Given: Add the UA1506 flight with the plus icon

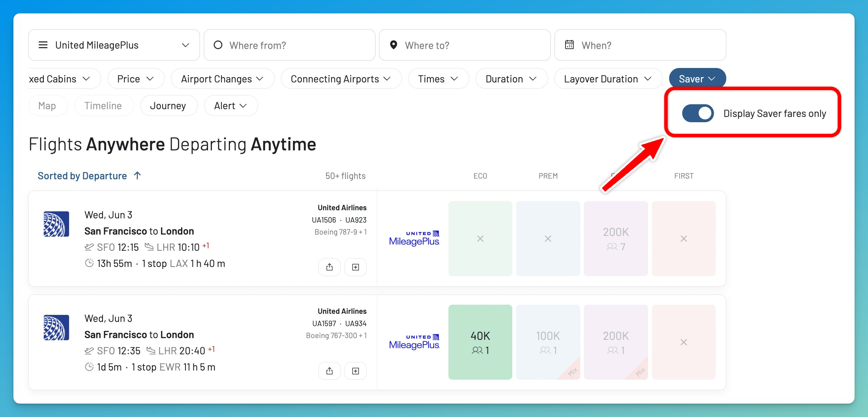Looking at the screenshot, I should tap(355, 267).
